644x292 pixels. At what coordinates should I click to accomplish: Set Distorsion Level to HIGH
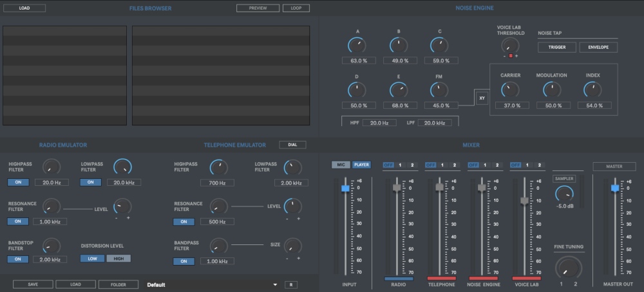(x=118, y=259)
